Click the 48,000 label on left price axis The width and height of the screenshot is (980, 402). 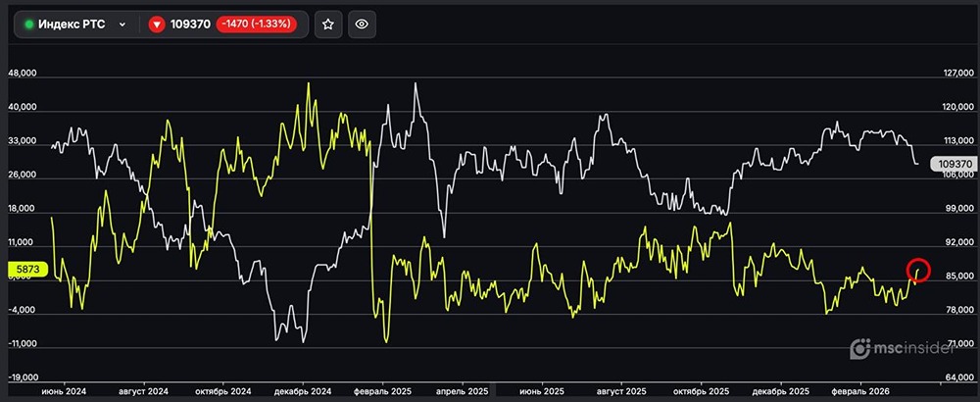point(22,73)
